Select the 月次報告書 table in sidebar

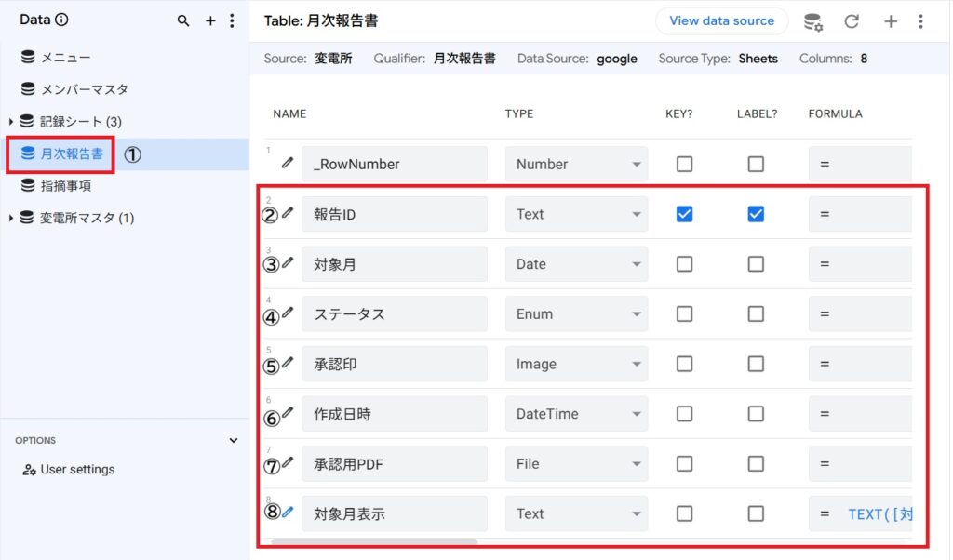(x=72, y=153)
